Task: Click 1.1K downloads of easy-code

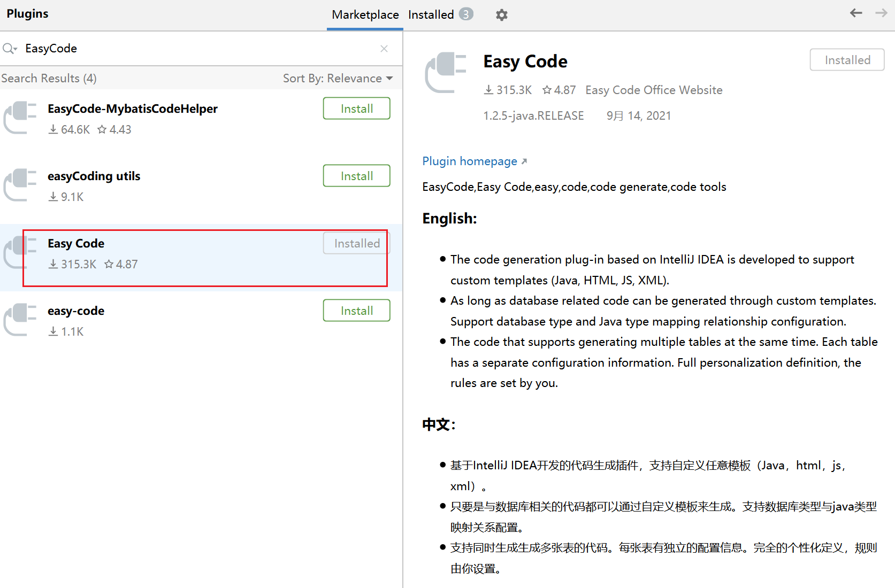Action: (66, 331)
